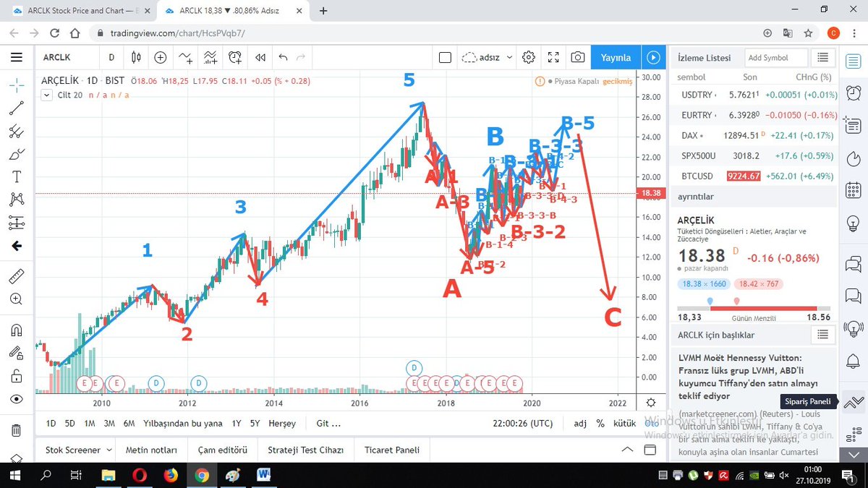
Task: Open the notifications bell in right sidebar
Action: click(x=854, y=360)
